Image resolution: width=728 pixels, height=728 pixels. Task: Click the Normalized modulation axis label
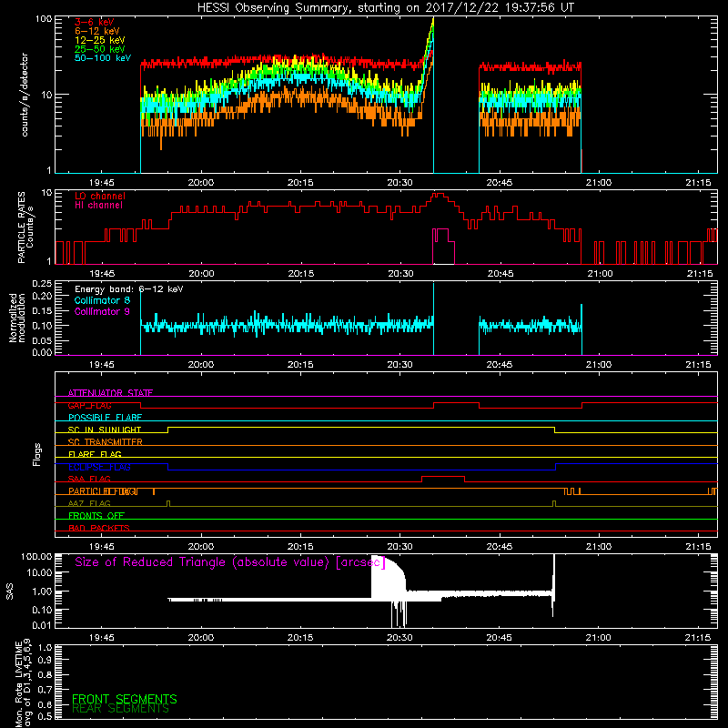click(x=17, y=318)
